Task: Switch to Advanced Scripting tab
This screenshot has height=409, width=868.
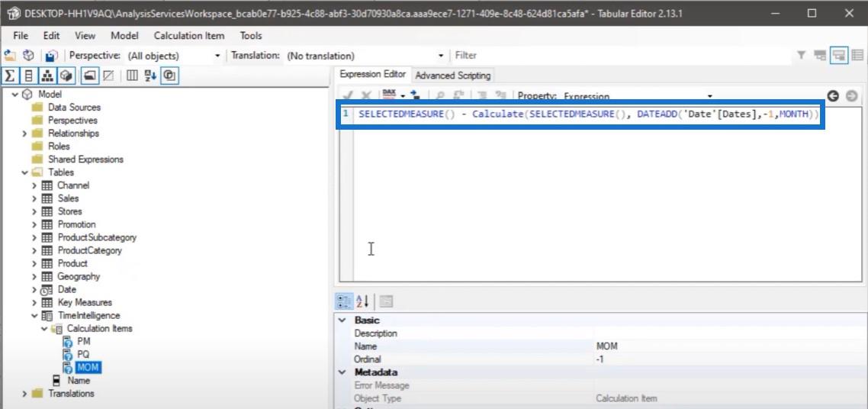Action: click(453, 76)
